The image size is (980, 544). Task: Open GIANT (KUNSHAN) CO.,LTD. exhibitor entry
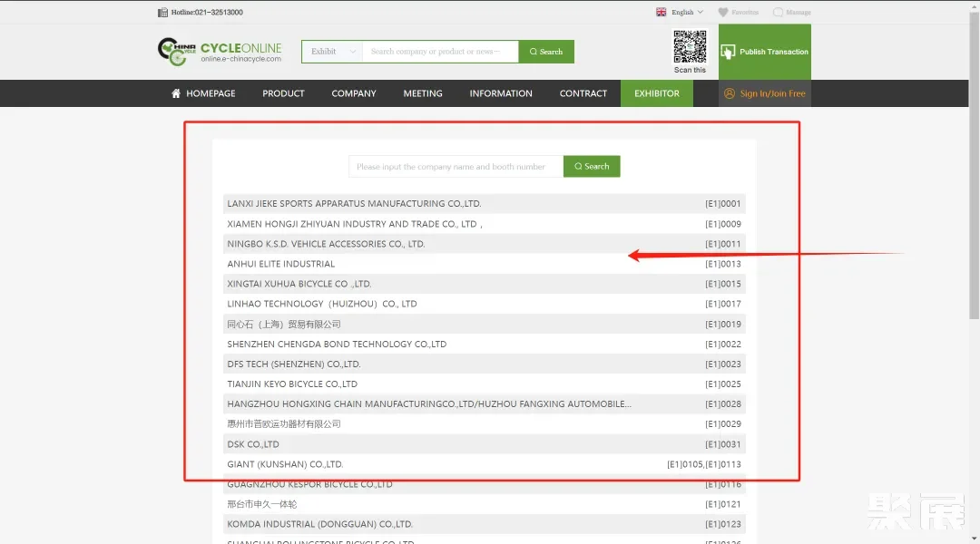[x=285, y=464]
